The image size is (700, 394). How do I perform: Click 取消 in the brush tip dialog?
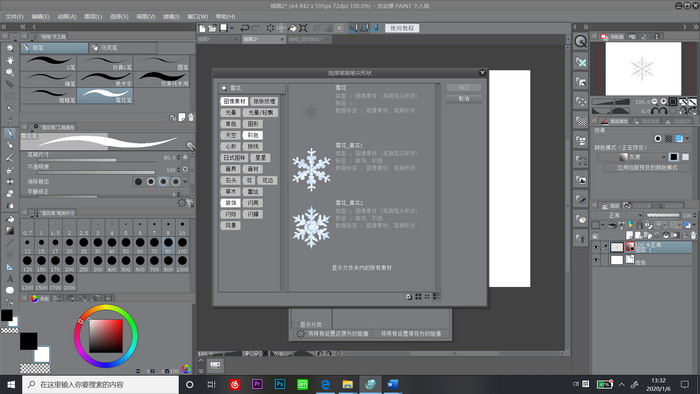point(464,99)
